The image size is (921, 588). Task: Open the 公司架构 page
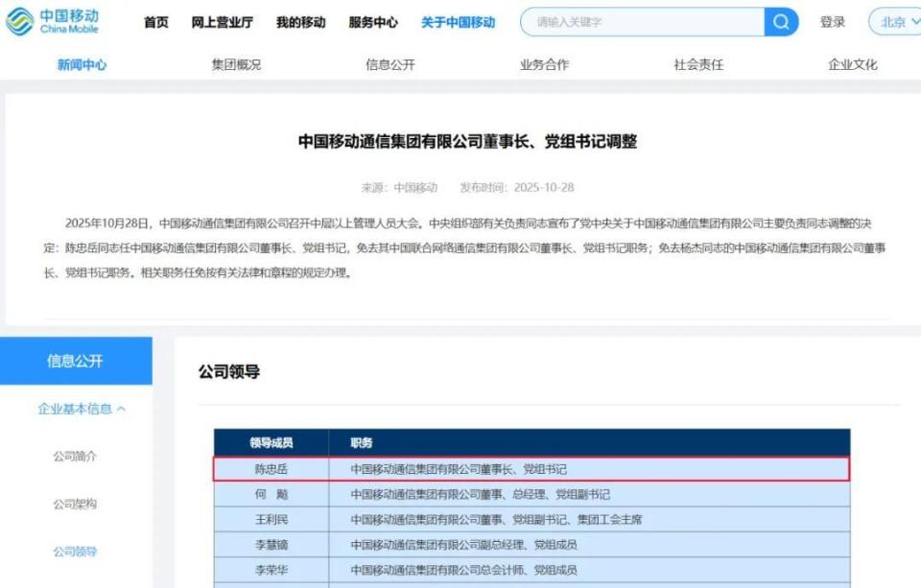click(x=75, y=505)
